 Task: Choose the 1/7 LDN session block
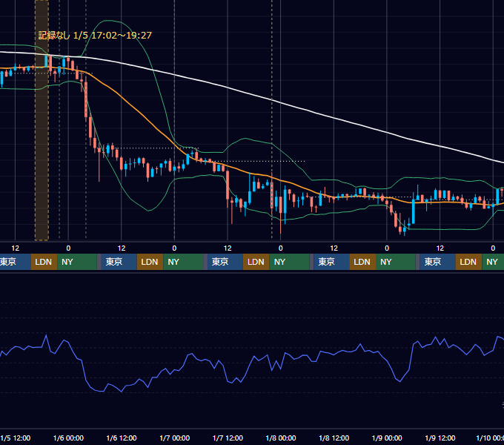click(256, 262)
